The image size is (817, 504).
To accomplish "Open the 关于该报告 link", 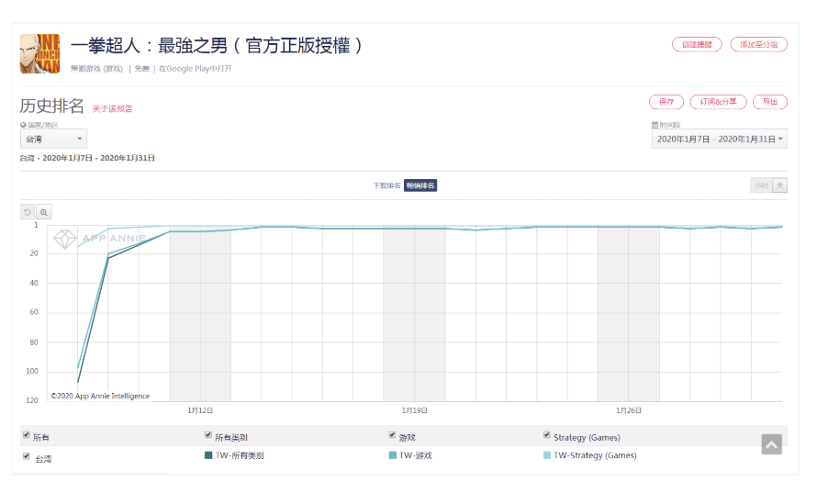I will pos(113,109).
